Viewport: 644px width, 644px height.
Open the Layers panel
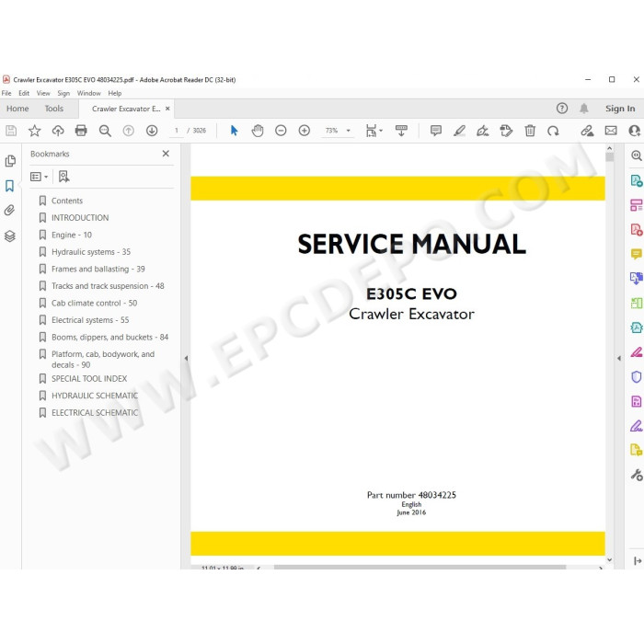(10, 236)
